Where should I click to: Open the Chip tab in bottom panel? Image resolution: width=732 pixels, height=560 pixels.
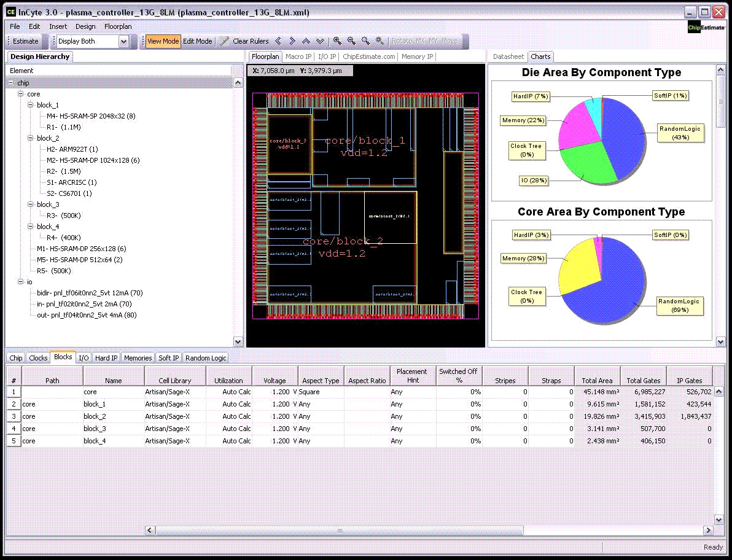[16, 358]
